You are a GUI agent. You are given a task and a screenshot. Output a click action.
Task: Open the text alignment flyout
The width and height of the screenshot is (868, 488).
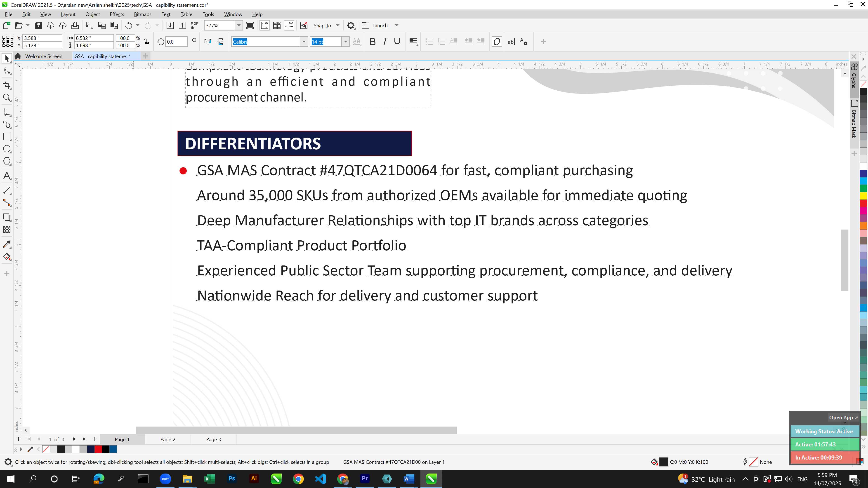[x=413, y=42]
